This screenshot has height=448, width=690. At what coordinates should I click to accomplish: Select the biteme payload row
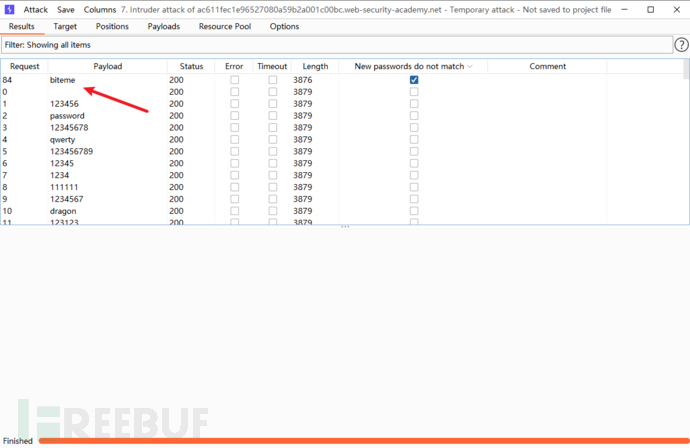point(63,79)
